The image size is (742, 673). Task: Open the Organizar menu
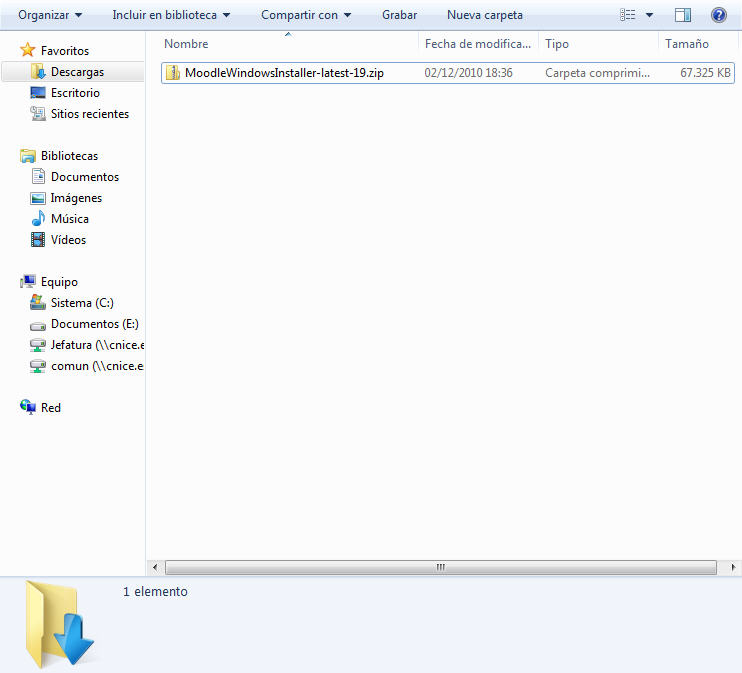tap(50, 15)
